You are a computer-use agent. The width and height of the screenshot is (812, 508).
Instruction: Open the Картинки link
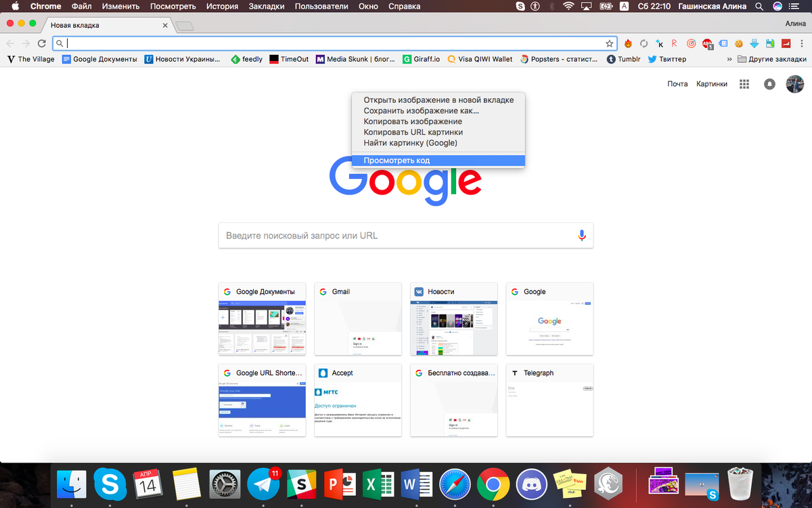pyautogui.click(x=712, y=84)
